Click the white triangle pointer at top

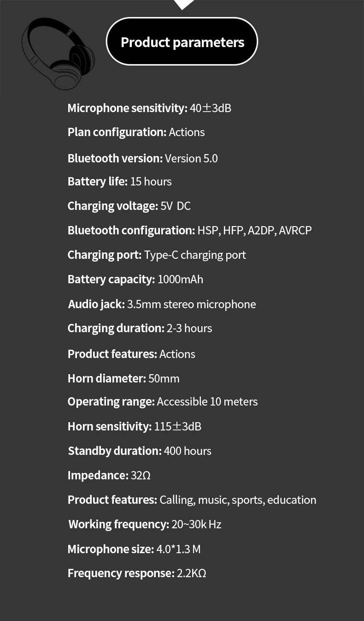[183, 5]
